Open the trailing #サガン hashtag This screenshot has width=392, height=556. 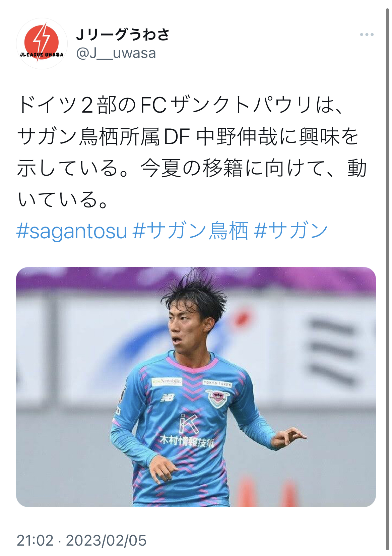click(291, 231)
